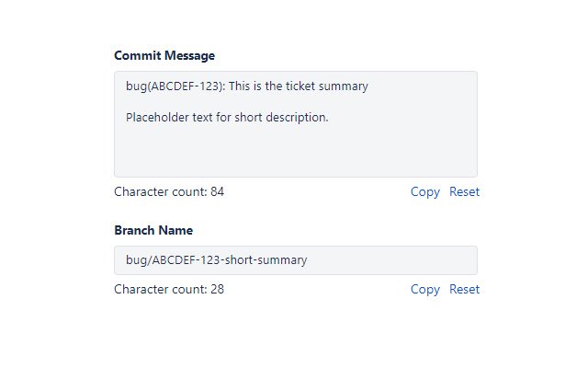
Task: Copy the commit message text
Action: (x=424, y=192)
